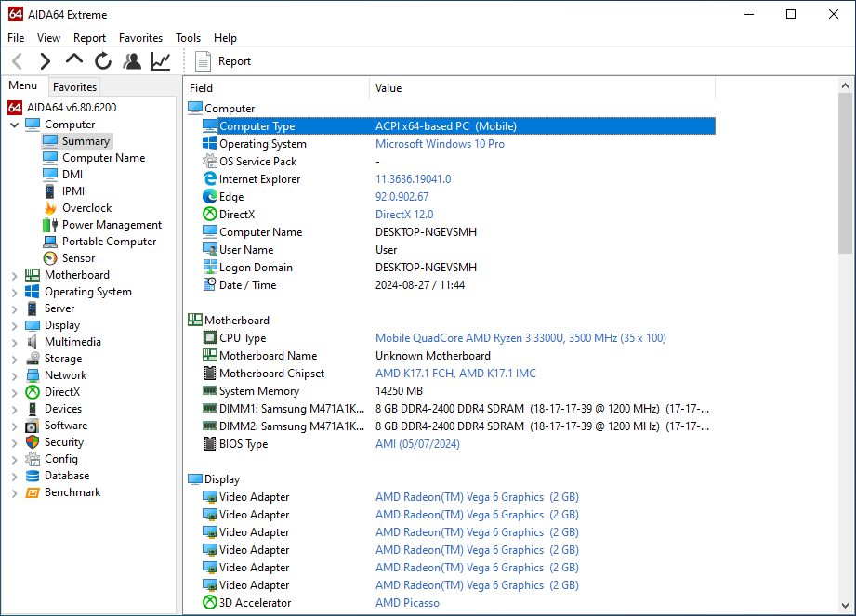Image resolution: width=856 pixels, height=616 pixels.
Task: Click the Network icon in tree
Action: (33, 375)
